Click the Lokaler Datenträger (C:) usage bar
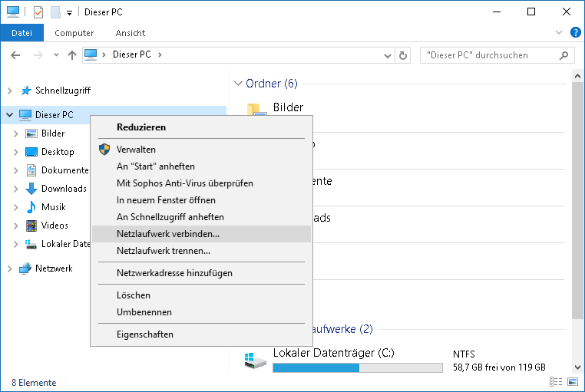The image size is (585, 392). [x=357, y=367]
